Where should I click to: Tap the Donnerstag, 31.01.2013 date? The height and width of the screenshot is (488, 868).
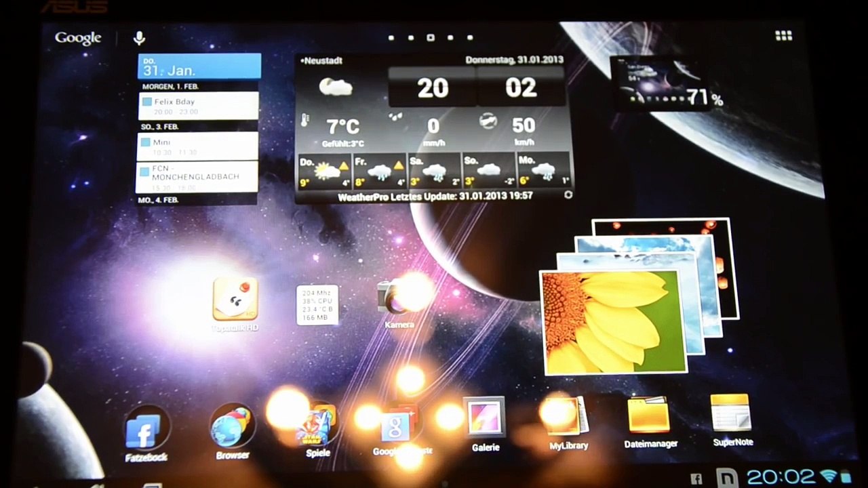514,60
